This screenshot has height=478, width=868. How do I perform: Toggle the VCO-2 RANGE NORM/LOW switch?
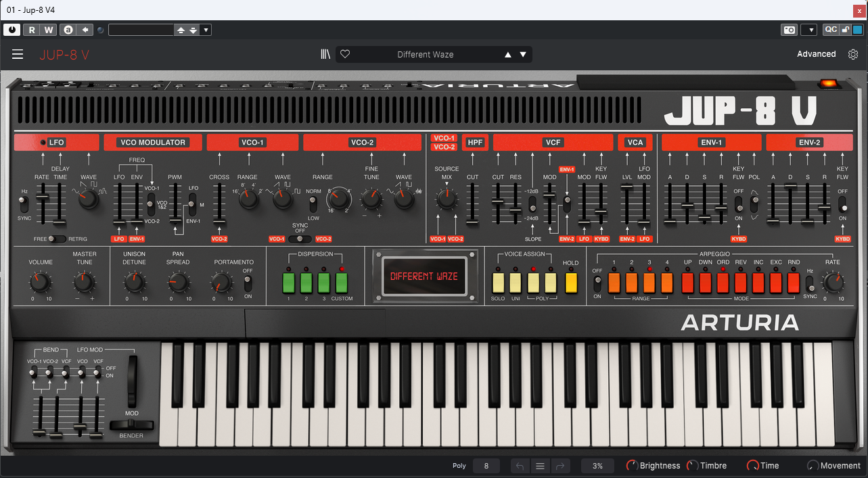[x=313, y=204]
